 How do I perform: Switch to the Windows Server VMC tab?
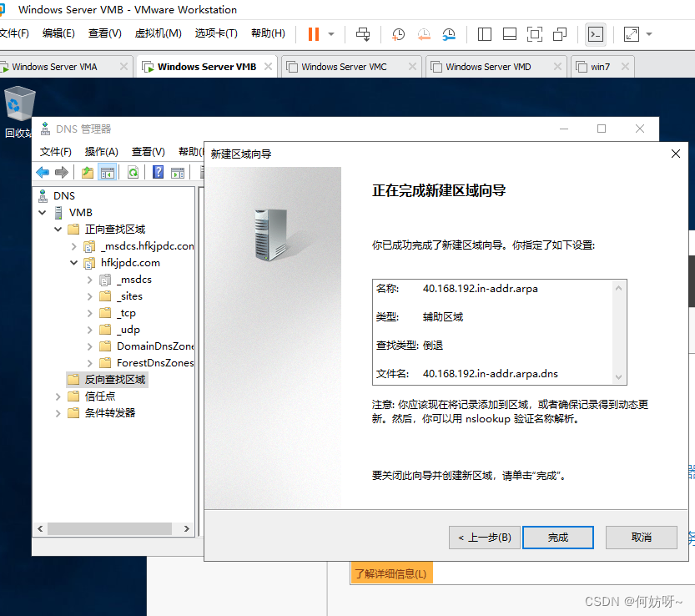pyautogui.click(x=344, y=67)
